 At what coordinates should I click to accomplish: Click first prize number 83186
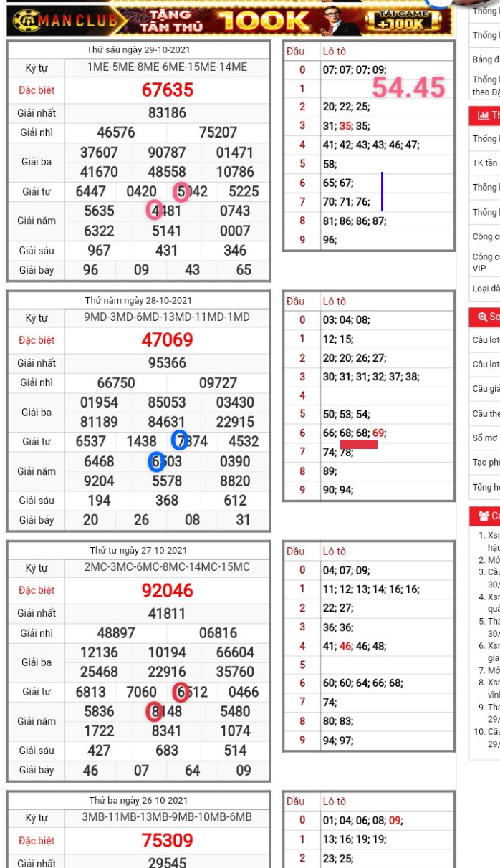167,113
